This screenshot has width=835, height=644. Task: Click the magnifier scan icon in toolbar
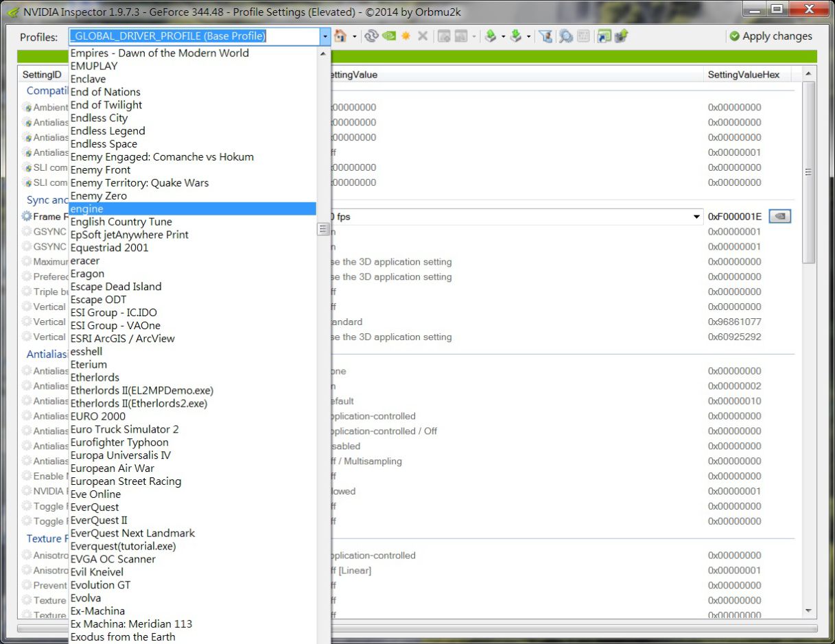tap(565, 36)
